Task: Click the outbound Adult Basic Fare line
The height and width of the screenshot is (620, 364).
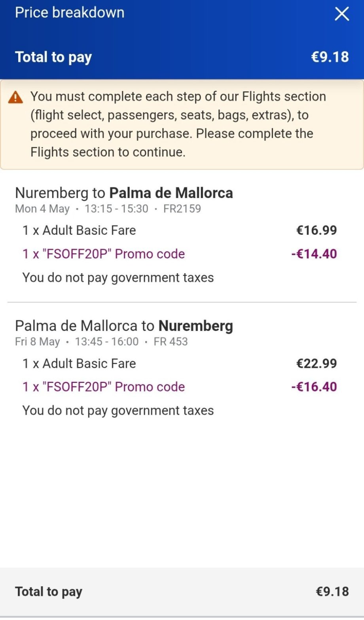Action: 79,230
